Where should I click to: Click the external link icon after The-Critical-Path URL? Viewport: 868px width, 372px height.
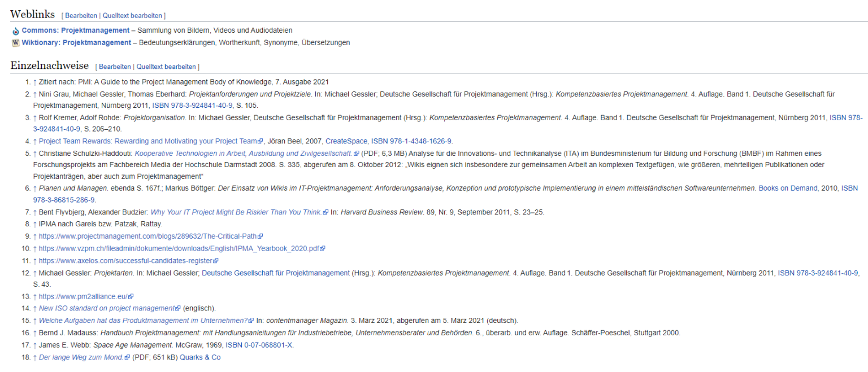tap(260, 236)
